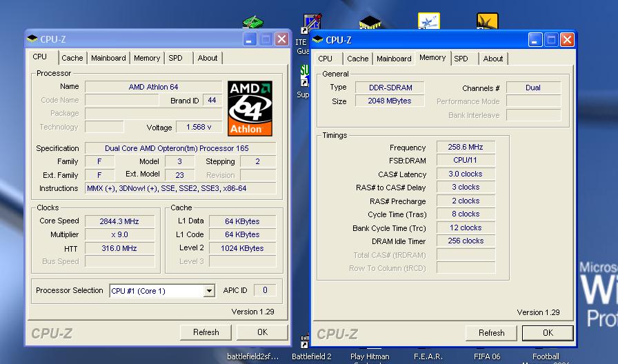Minimize the left CPU-Z window

point(250,39)
